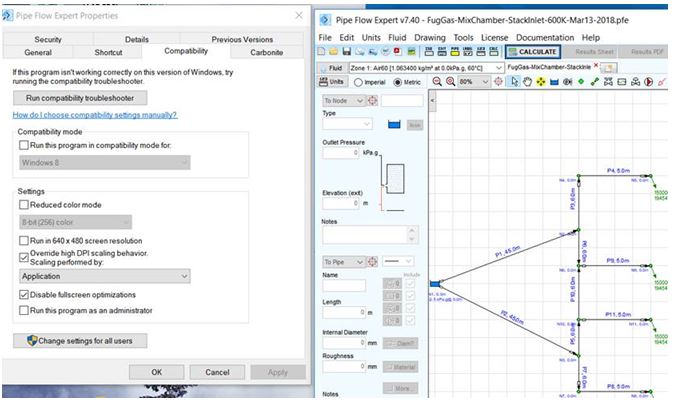This screenshot has height=403, width=680.
Task: Click the target icon beside the zoom percentage
Action: [x=498, y=82]
